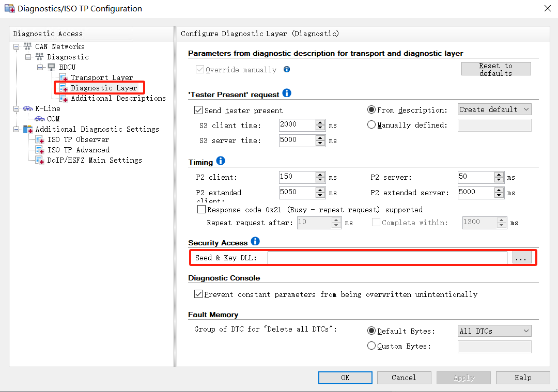Screen dimensions: 558x392
Task: Select the K-Line car icon in tree
Action: pos(27,108)
